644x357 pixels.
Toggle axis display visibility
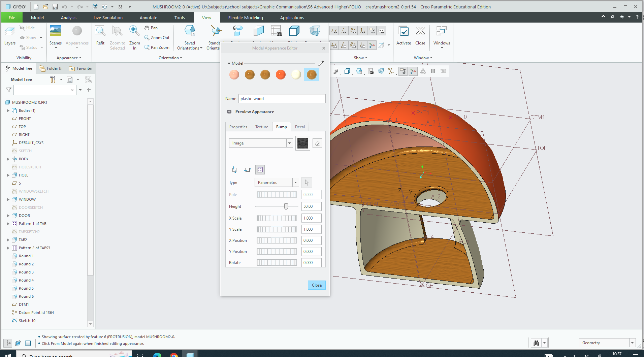pos(344,31)
